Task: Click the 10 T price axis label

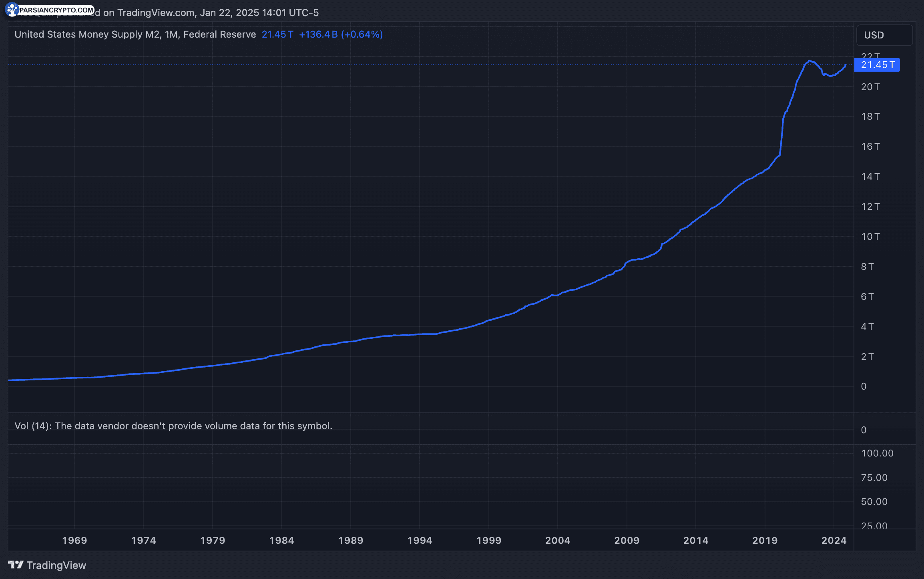Action: click(x=870, y=237)
